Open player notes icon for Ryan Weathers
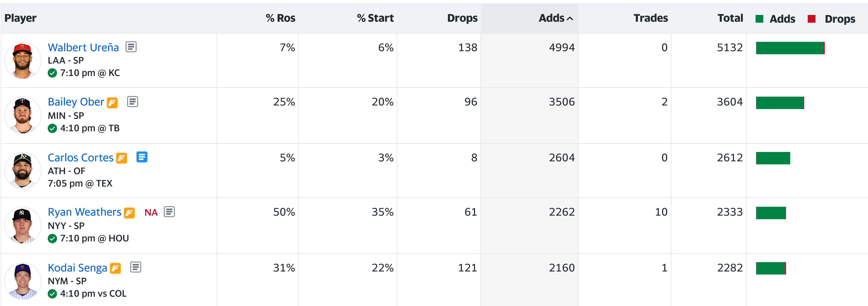The height and width of the screenshot is (306, 868). pyautogui.click(x=169, y=212)
